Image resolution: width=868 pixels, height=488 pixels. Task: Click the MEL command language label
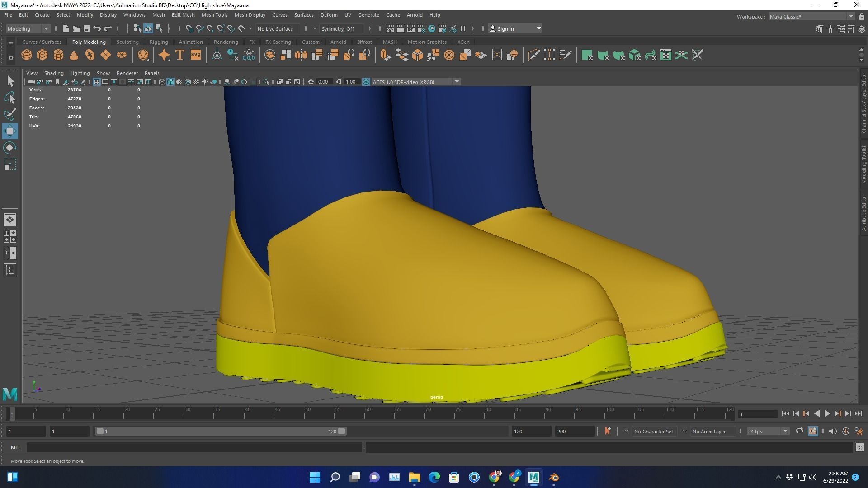15,447
